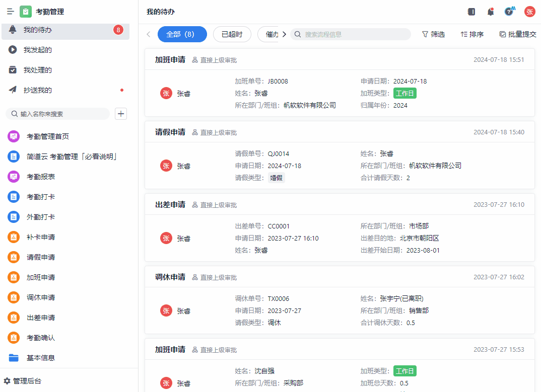Click the node icon next to 调休申请 title

(x=195, y=277)
